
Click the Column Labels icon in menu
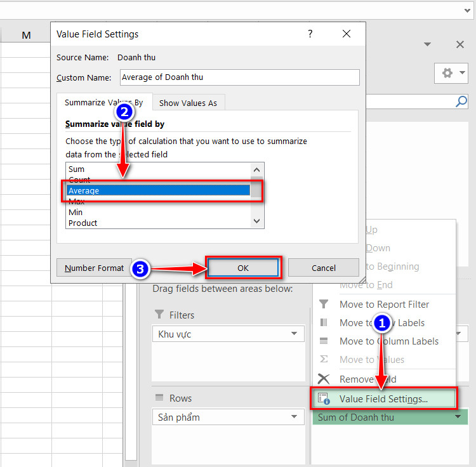[x=324, y=341]
